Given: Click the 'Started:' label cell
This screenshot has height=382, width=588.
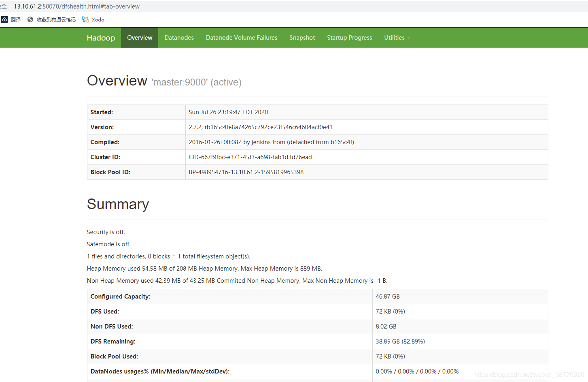Looking at the screenshot, I should (x=136, y=112).
